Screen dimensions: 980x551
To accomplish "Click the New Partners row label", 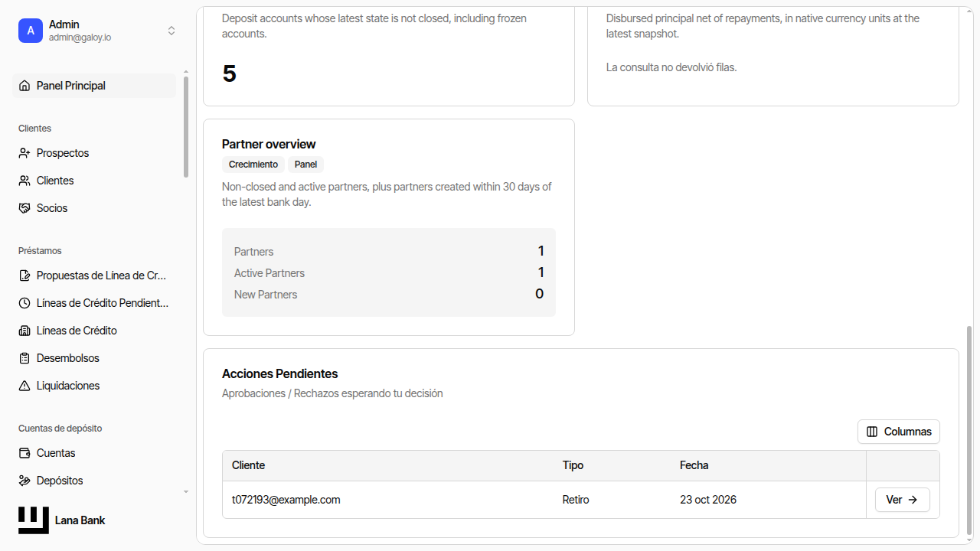I will point(266,295).
